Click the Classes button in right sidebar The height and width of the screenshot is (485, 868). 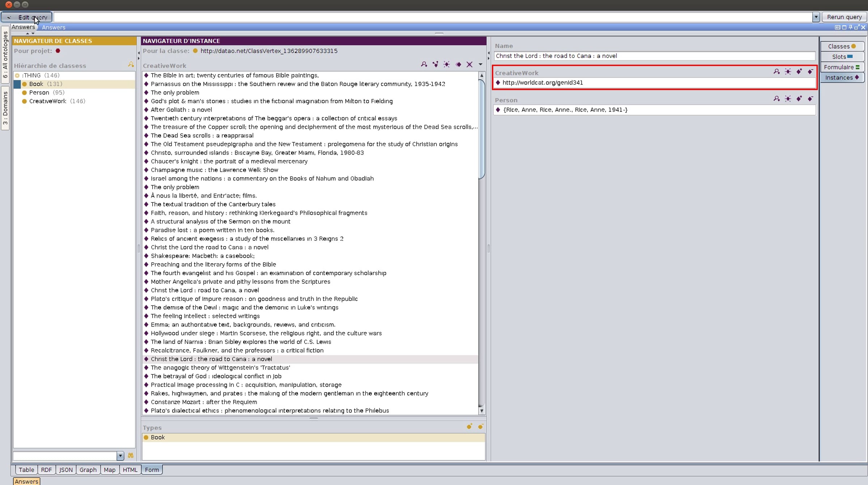click(842, 46)
